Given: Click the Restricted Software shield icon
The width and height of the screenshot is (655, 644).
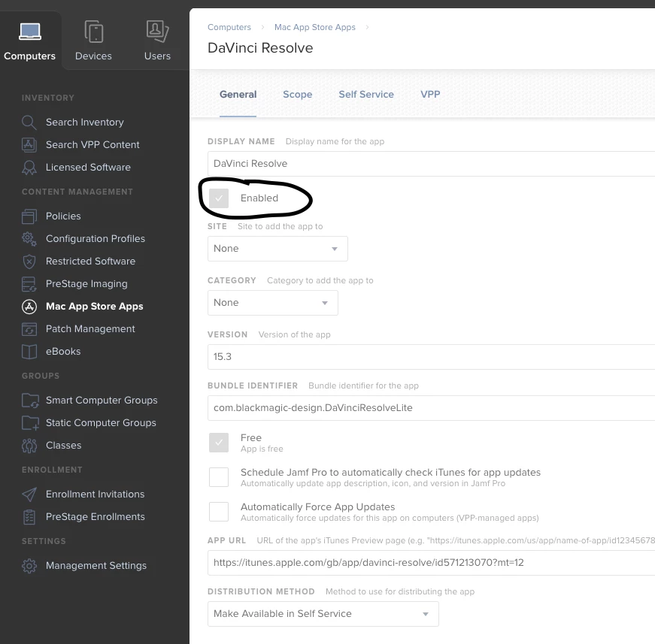Looking at the screenshot, I should (29, 262).
